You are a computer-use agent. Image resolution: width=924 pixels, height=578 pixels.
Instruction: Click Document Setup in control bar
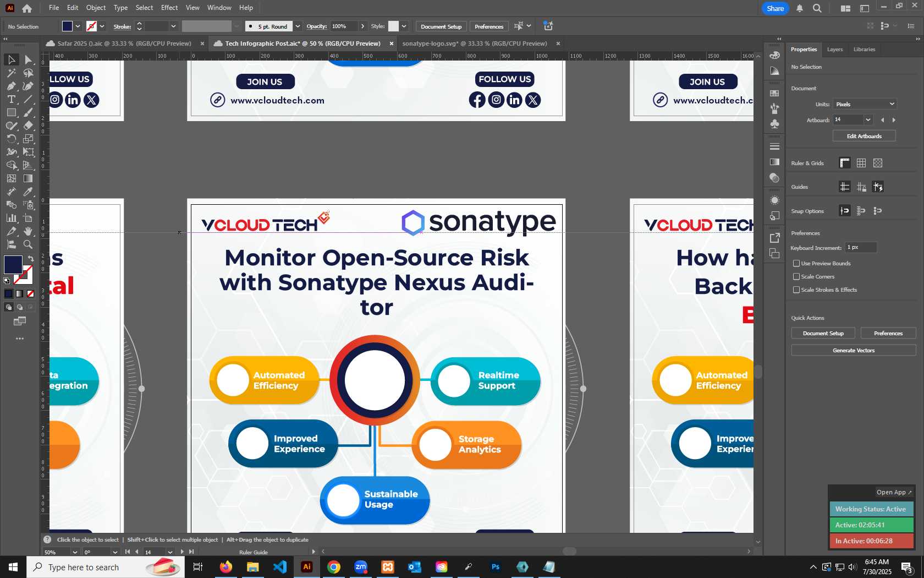(x=441, y=26)
